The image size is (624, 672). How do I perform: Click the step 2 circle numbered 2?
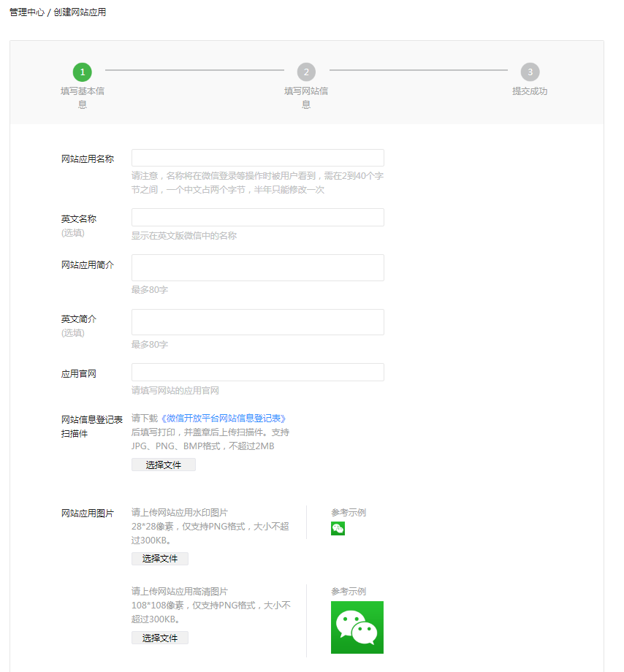306,72
